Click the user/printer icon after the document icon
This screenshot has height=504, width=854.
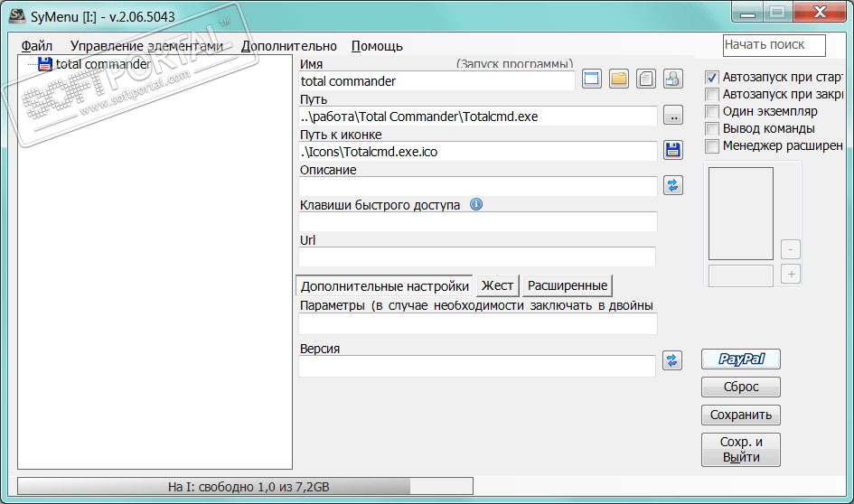click(673, 79)
